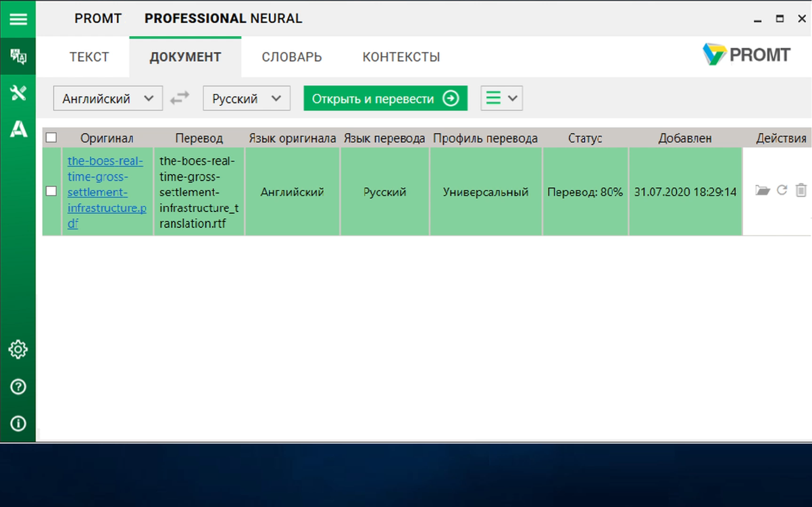Click the Язык оригинала column header

292,138
